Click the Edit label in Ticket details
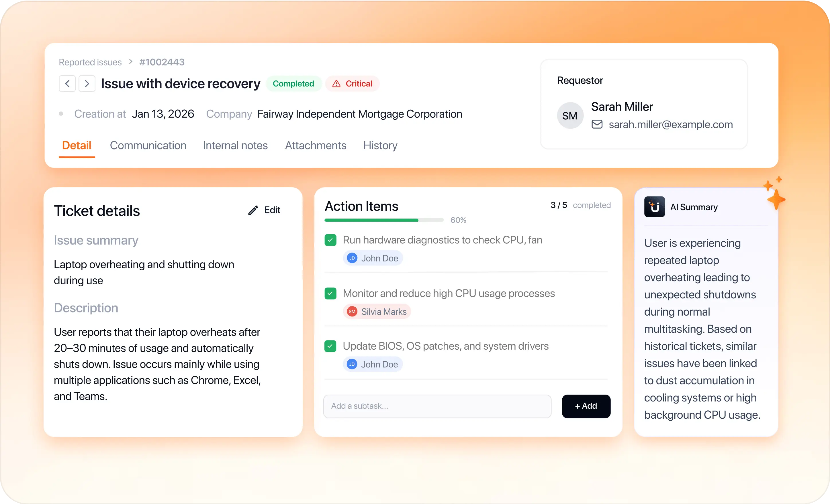The image size is (830, 504). click(x=272, y=210)
